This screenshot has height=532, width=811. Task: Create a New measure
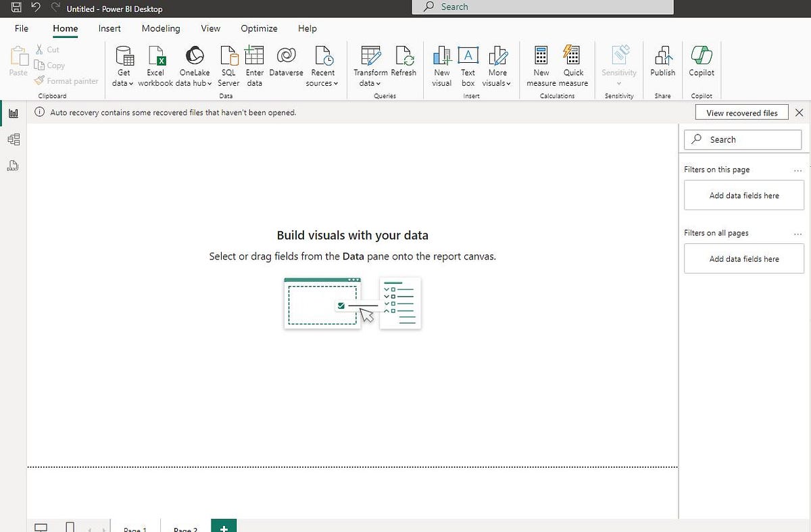coord(541,67)
